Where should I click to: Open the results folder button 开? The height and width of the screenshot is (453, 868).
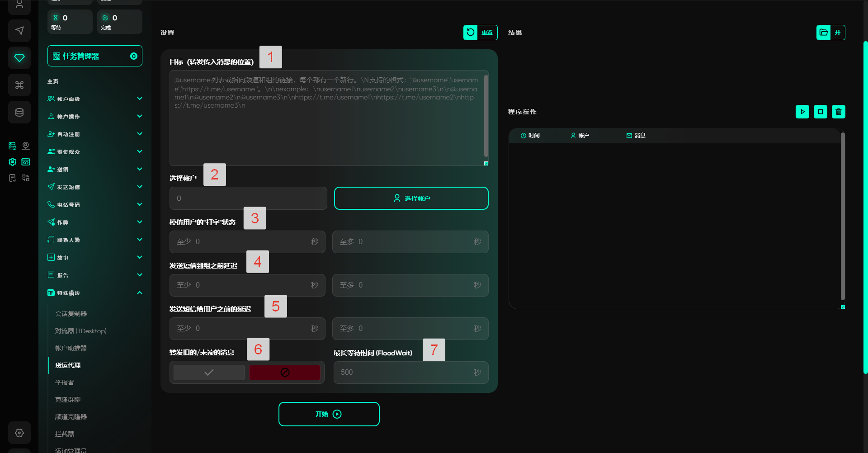click(x=830, y=33)
